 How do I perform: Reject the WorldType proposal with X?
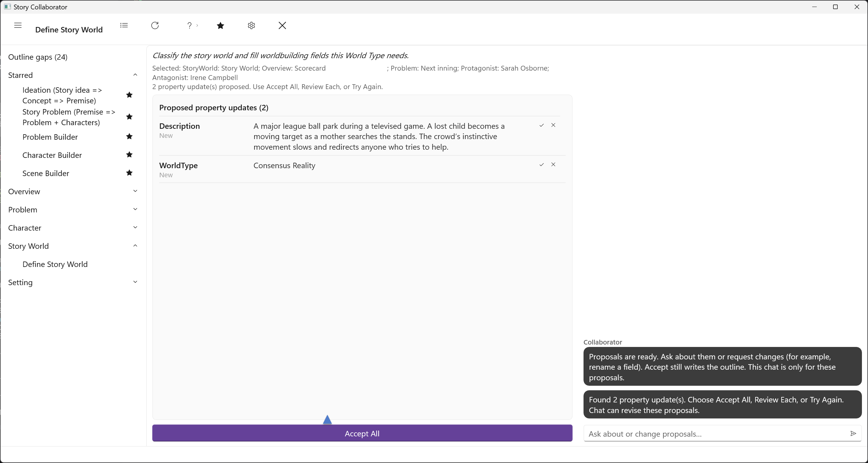click(553, 165)
